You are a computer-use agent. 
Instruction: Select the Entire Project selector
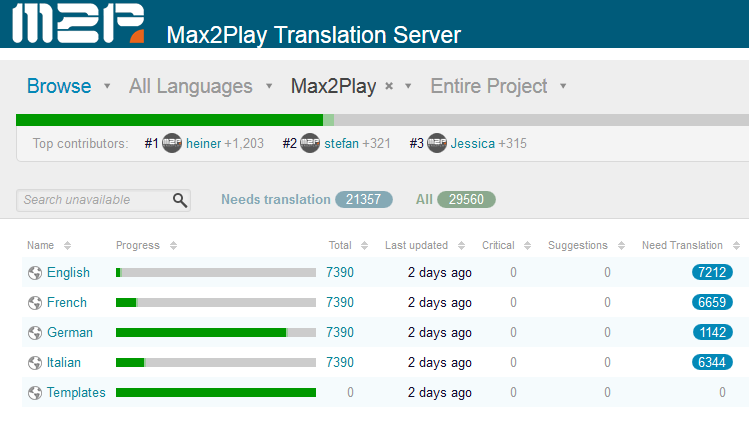click(489, 86)
